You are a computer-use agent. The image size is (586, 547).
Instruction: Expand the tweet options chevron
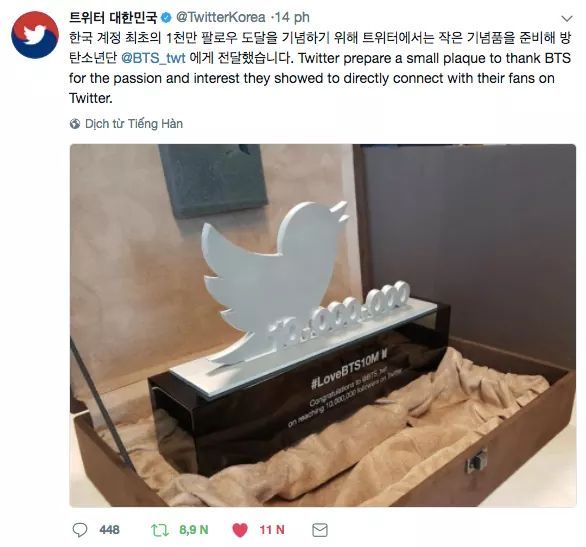tap(567, 18)
